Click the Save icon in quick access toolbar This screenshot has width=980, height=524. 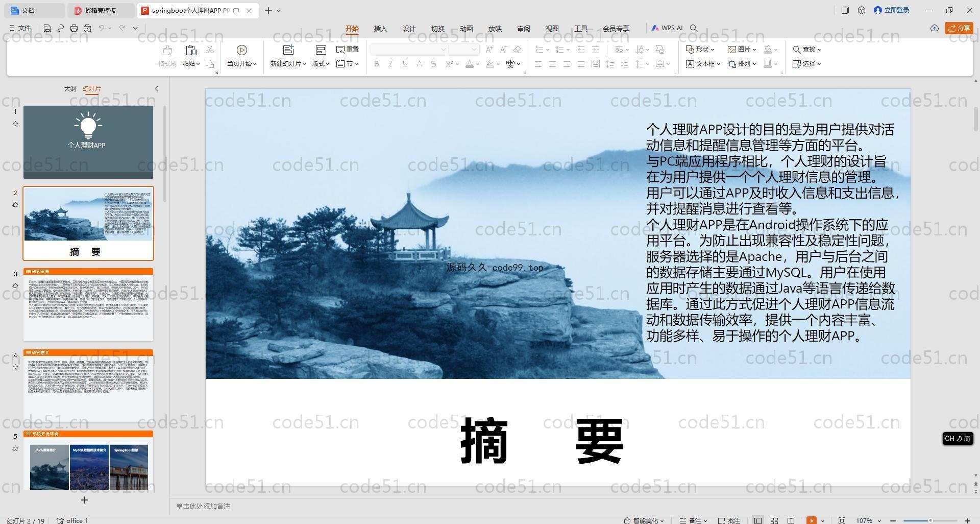click(x=47, y=28)
